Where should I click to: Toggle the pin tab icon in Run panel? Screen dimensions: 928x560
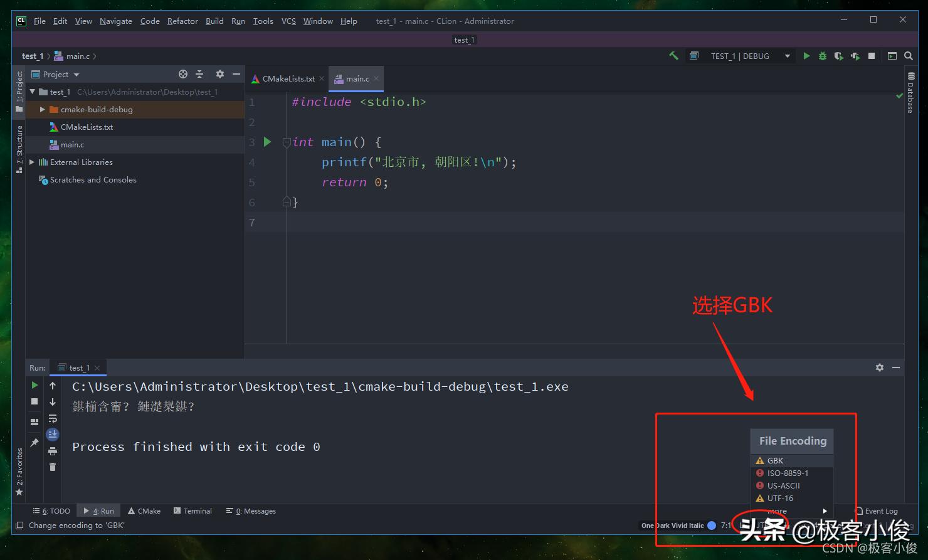(x=34, y=442)
